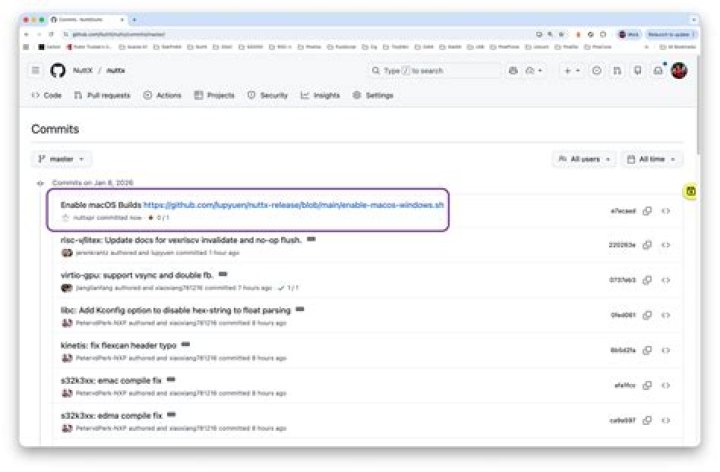The width and height of the screenshot is (720, 472).
Task: Open the virtio-gpu vsync commit
Action: pos(137,275)
